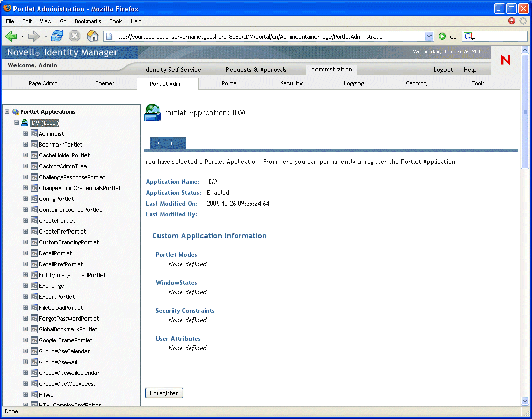The height and width of the screenshot is (419, 532).
Task: Click the page scrollbar down arrow
Action: click(525, 401)
